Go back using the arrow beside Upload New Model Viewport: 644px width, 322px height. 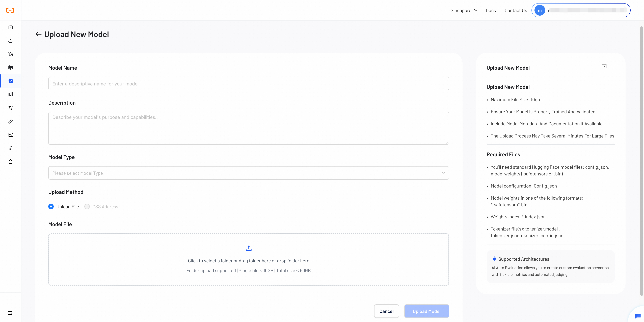click(x=39, y=34)
